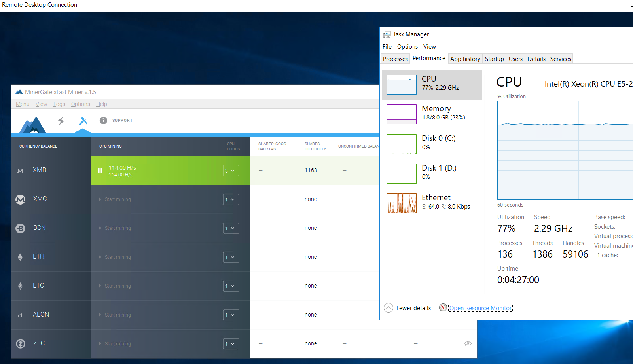The width and height of the screenshot is (633, 364).
Task: Start mining ETC
Action: [x=114, y=286]
